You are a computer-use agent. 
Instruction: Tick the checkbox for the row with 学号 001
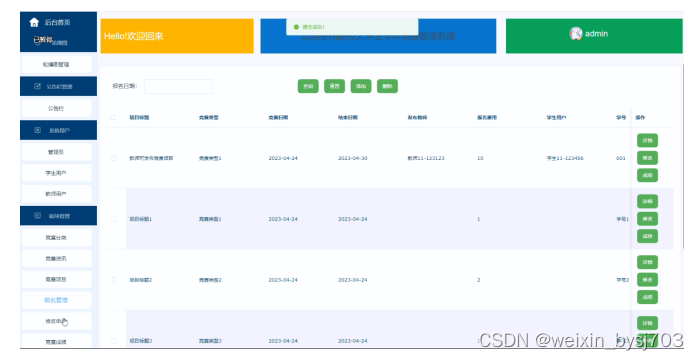click(114, 158)
